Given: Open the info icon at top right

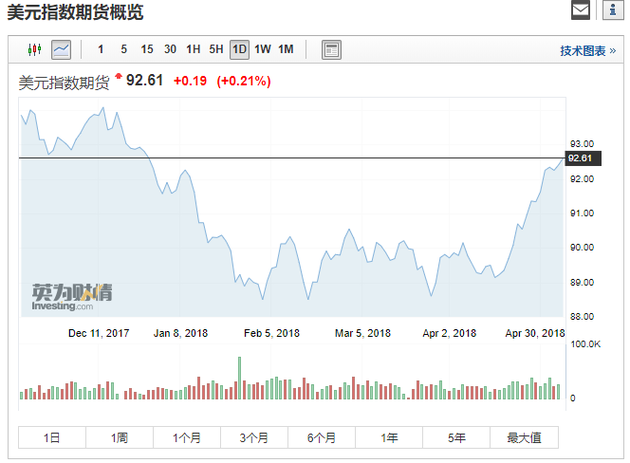Looking at the screenshot, I should [612, 11].
